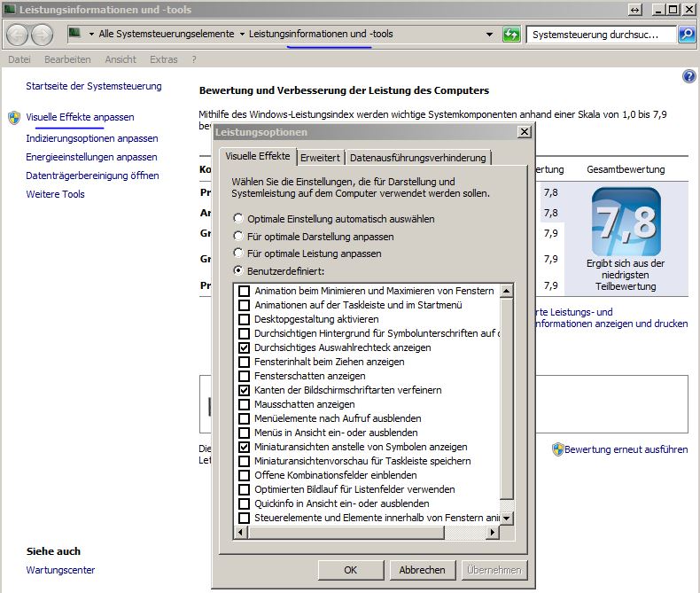Viewport: 700px width, 593px height.
Task: Open the Bearbeiten menu
Action: tap(67, 59)
